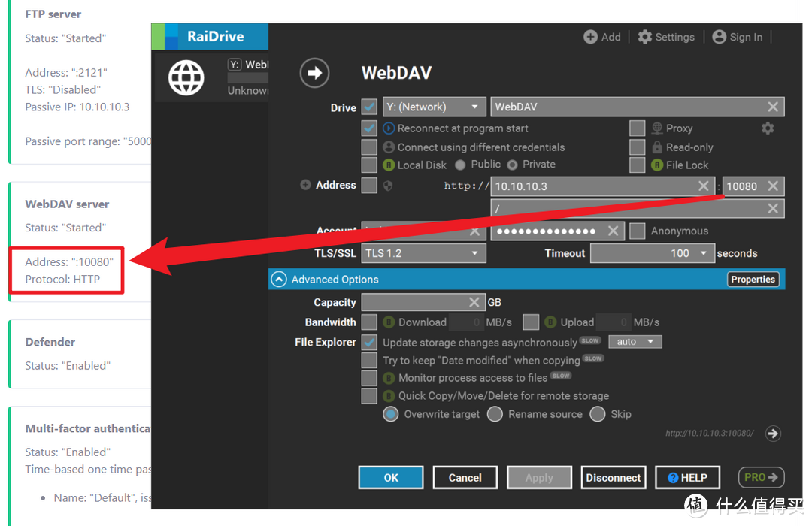
Task: Enable the Read-only checkbox
Action: point(638,147)
